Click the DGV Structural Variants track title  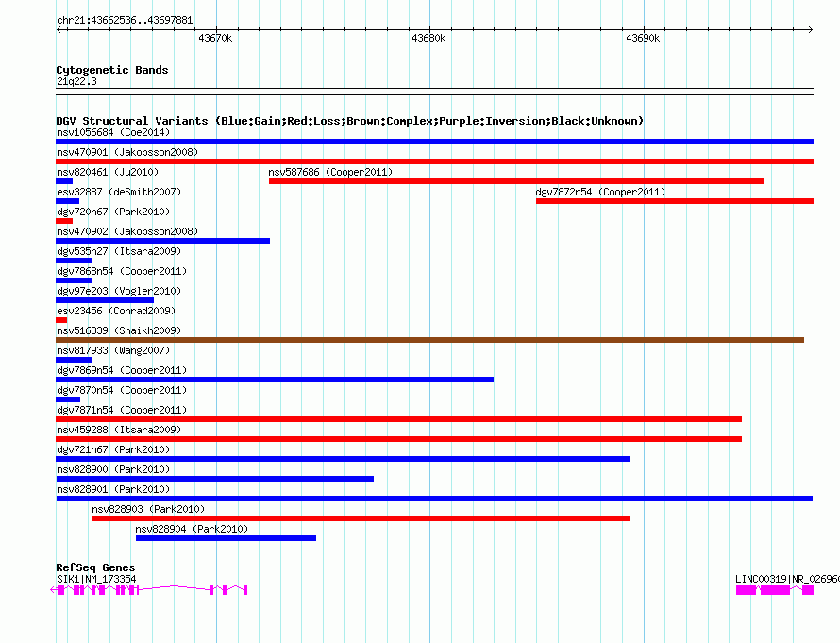point(350,121)
